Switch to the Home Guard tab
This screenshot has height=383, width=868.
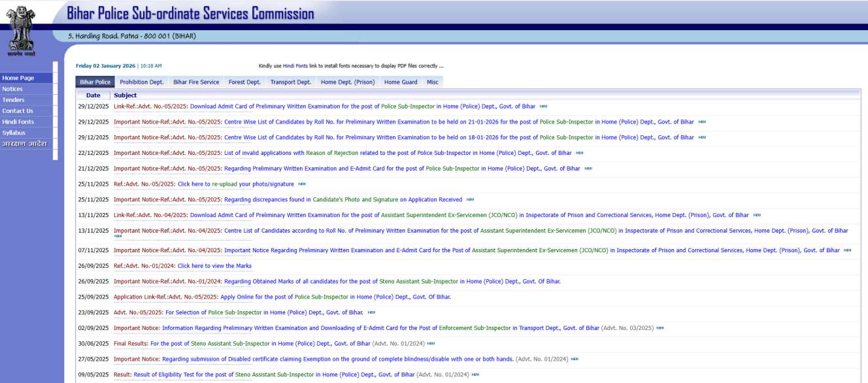(x=401, y=82)
